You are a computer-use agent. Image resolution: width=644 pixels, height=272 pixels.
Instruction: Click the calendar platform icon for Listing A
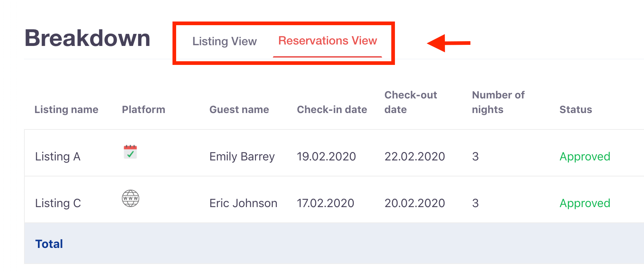(x=130, y=152)
